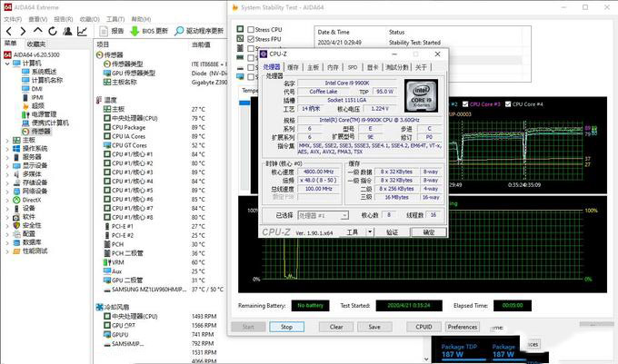618x364 pixels.
Task: Expand the 服务器 tree node arrow
Action: click(7, 157)
